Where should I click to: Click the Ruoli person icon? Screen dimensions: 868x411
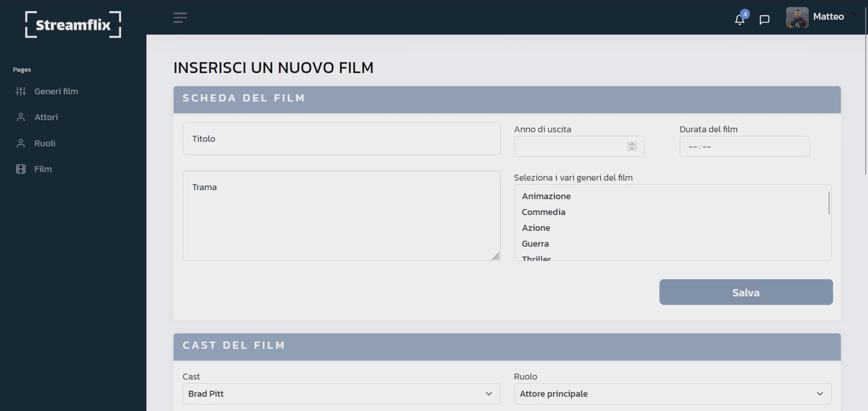tap(21, 144)
